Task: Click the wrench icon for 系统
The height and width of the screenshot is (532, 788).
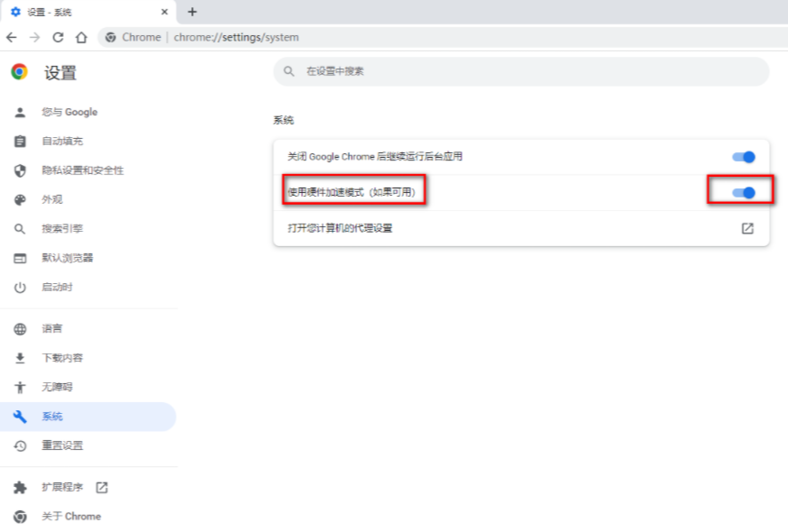Action: click(x=20, y=417)
